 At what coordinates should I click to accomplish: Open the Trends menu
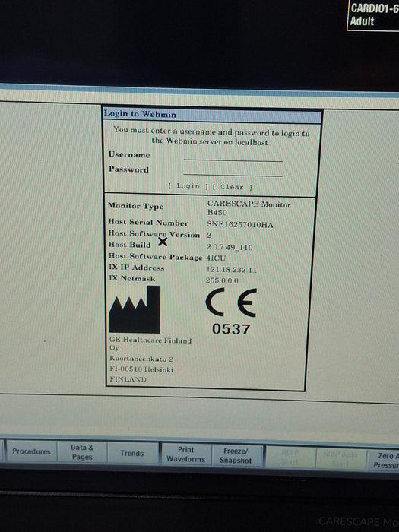click(132, 453)
